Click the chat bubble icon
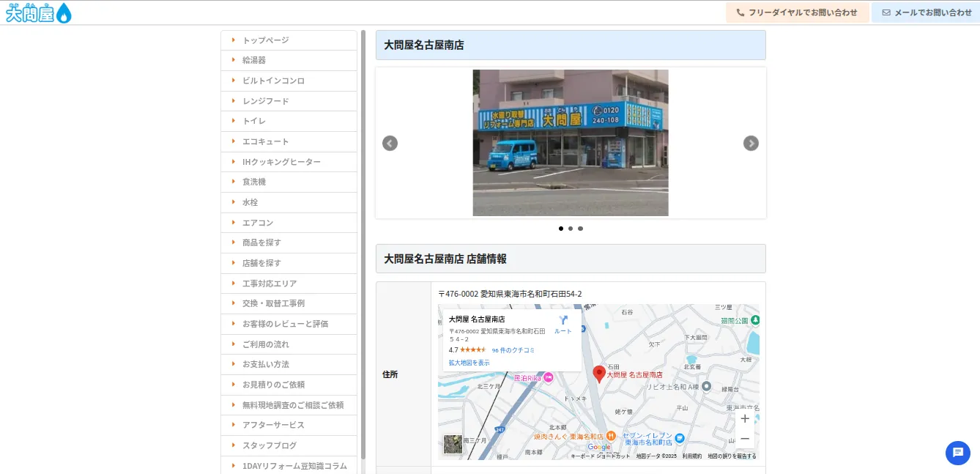 click(x=957, y=453)
